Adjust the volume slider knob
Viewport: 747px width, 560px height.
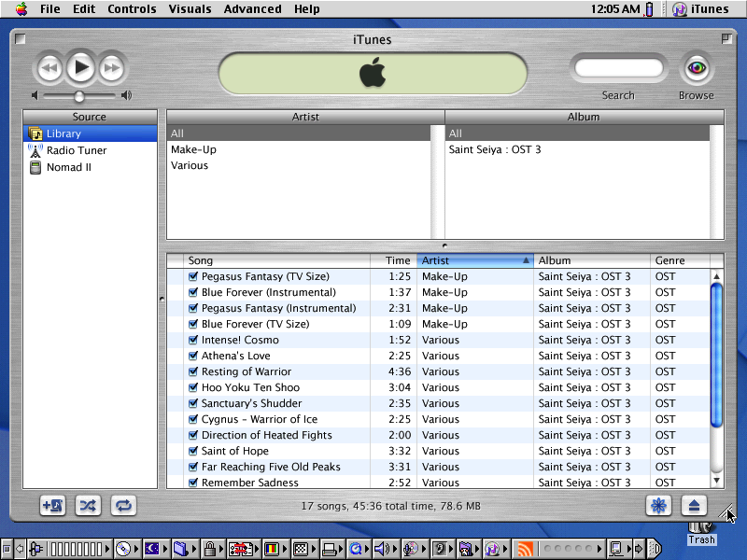pos(79,97)
